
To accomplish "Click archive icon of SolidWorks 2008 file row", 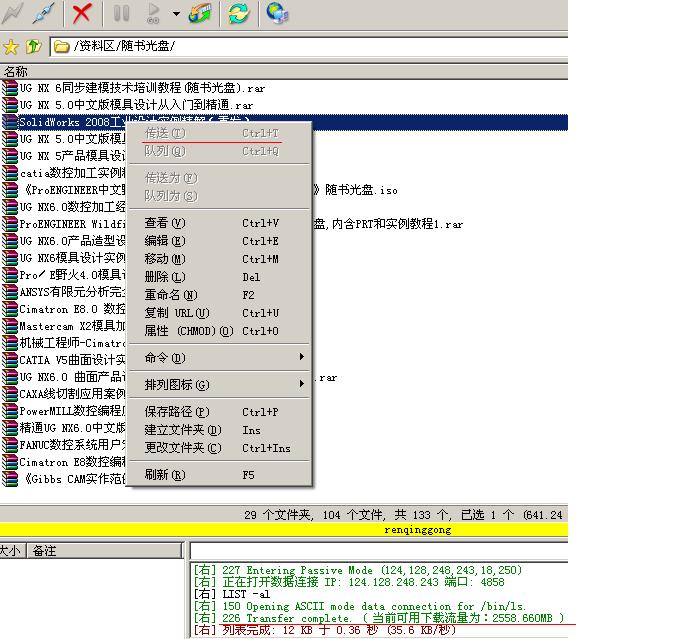I will [x=10, y=122].
